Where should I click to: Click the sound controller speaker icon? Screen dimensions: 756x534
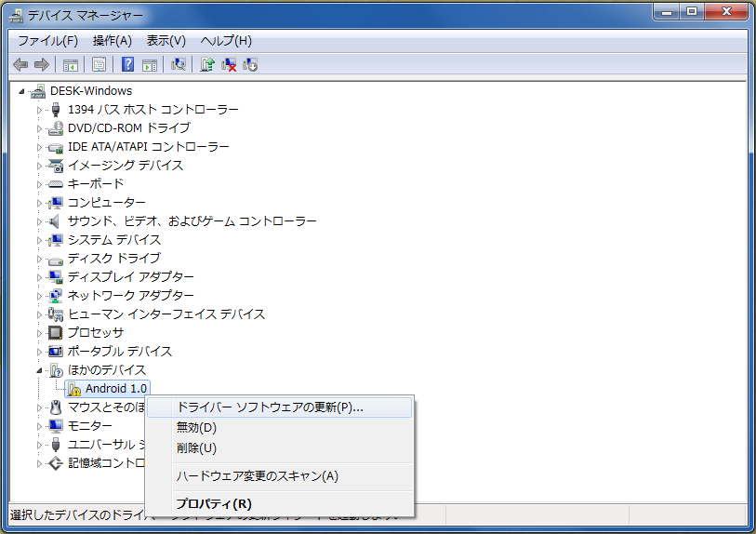[55, 221]
